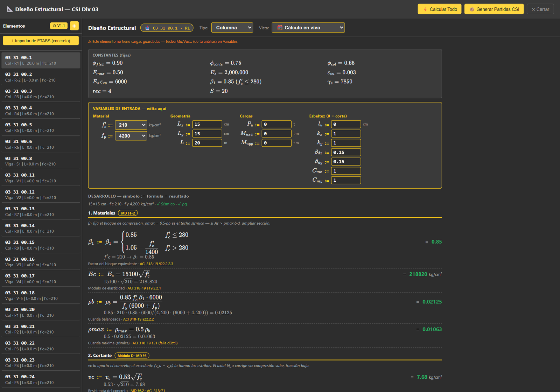Click the Ly input field
This screenshot has width=560, height=392.
207,134
